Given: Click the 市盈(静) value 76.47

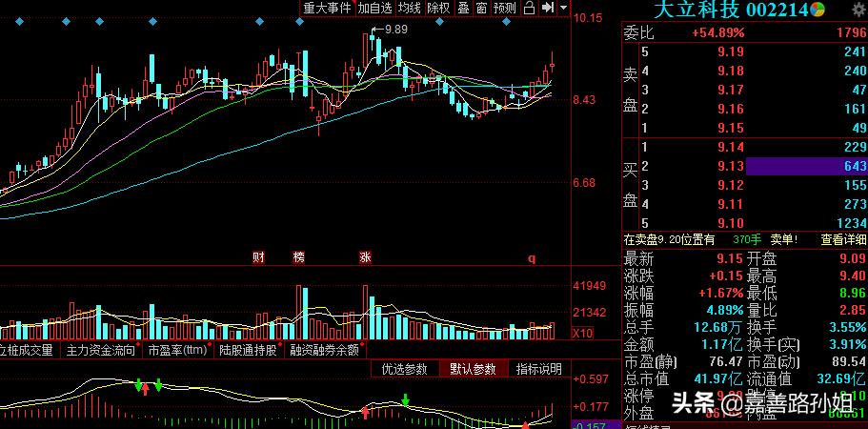Looking at the screenshot, I should [726, 361].
